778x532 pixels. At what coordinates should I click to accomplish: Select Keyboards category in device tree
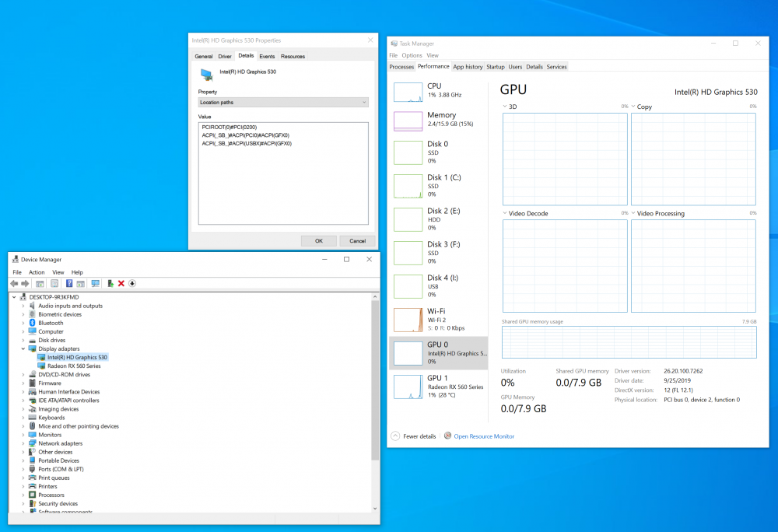point(51,418)
